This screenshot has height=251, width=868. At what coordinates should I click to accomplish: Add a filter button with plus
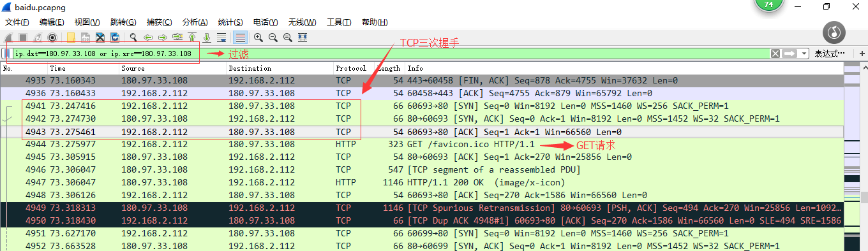(862, 54)
